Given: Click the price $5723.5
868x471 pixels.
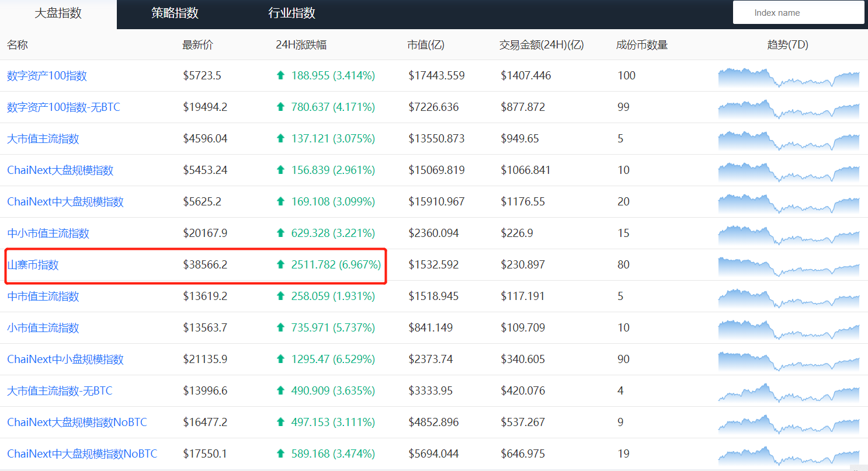Looking at the screenshot, I should pos(202,76).
